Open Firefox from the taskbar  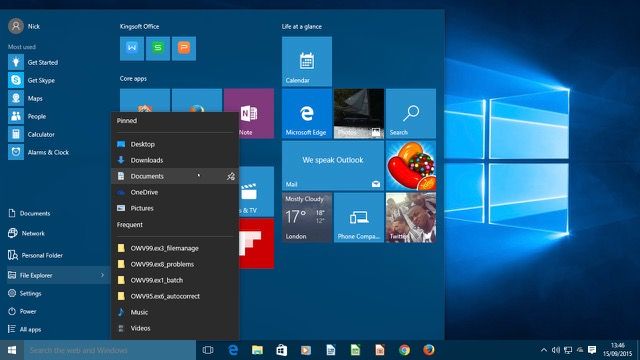point(429,350)
